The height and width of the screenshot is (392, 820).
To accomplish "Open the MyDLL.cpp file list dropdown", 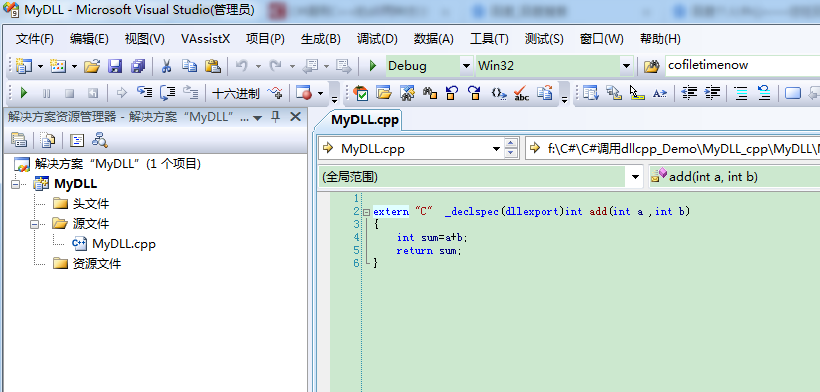I will click(496, 149).
